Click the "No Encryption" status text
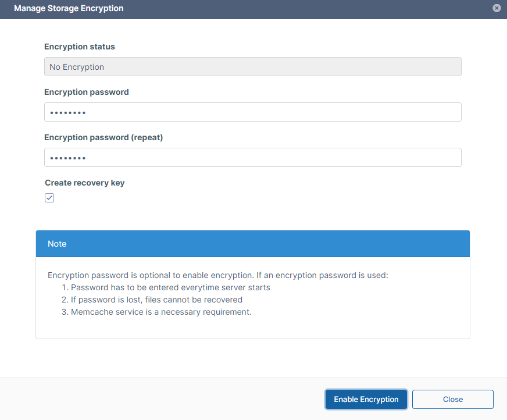Screen dimensions: 507x420 (77, 67)
